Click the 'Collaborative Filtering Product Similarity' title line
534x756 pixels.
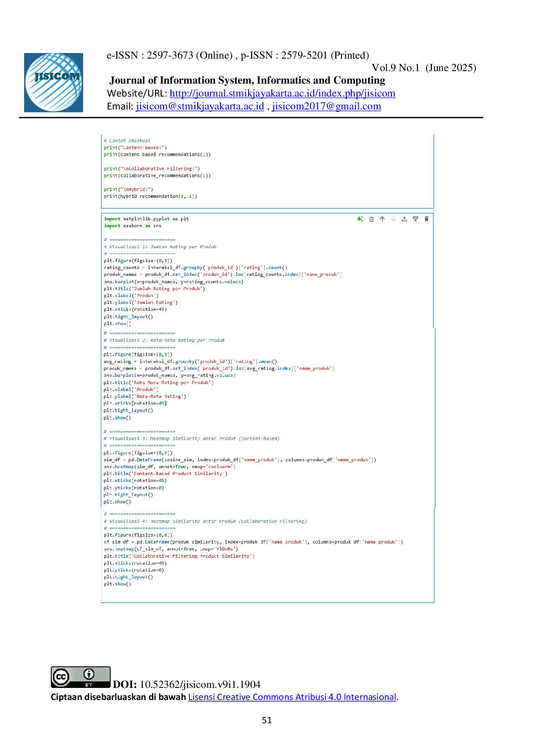pyautogui.click(x=179, y=556)
